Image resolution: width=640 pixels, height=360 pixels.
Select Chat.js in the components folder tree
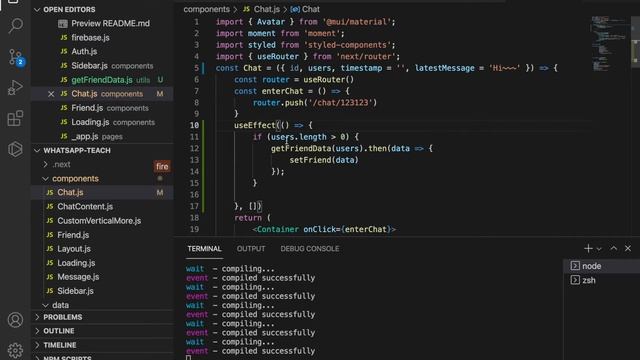point(102,192)
